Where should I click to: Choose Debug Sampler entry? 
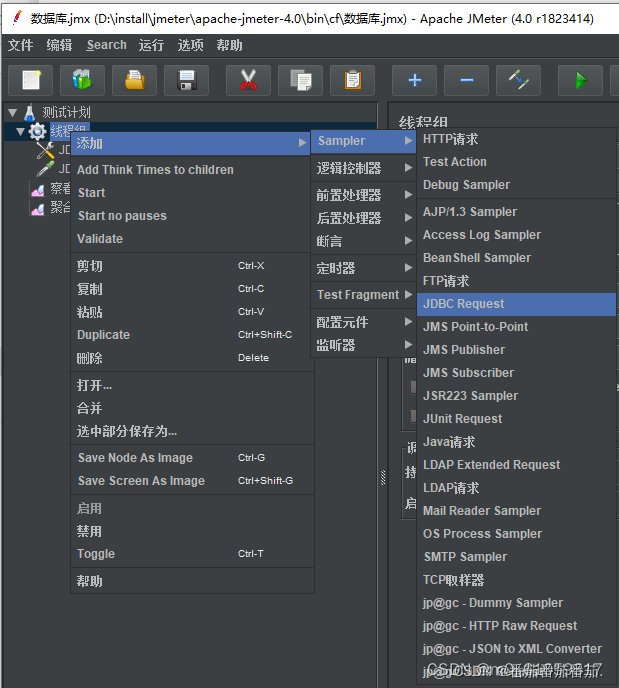(516, 185)
